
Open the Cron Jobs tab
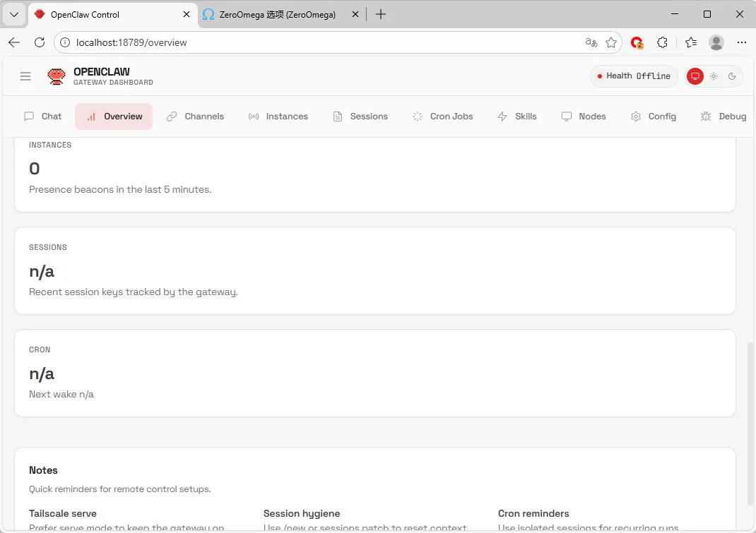click(x=442, y=116)
